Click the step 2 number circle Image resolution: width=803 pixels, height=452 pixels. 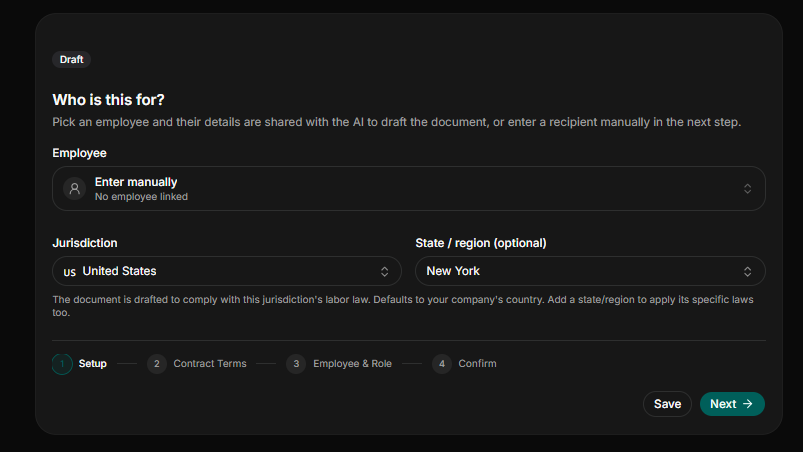coord(157,364)
